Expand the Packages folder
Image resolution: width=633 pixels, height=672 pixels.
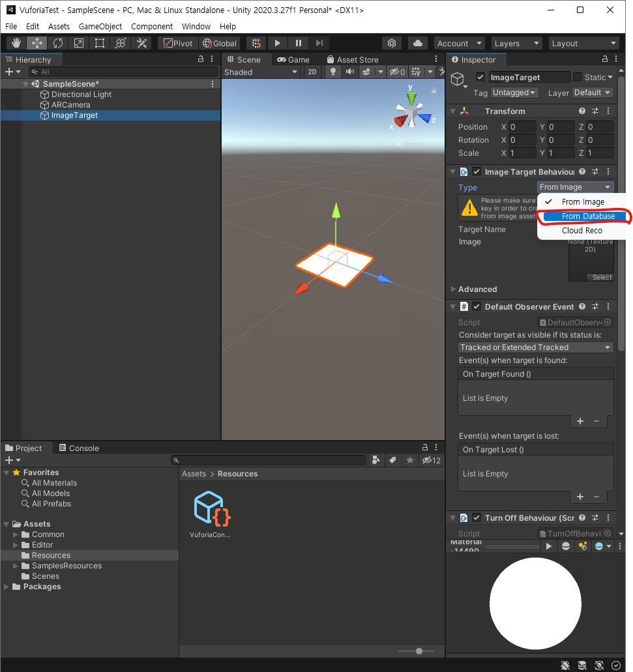(6, 586)
